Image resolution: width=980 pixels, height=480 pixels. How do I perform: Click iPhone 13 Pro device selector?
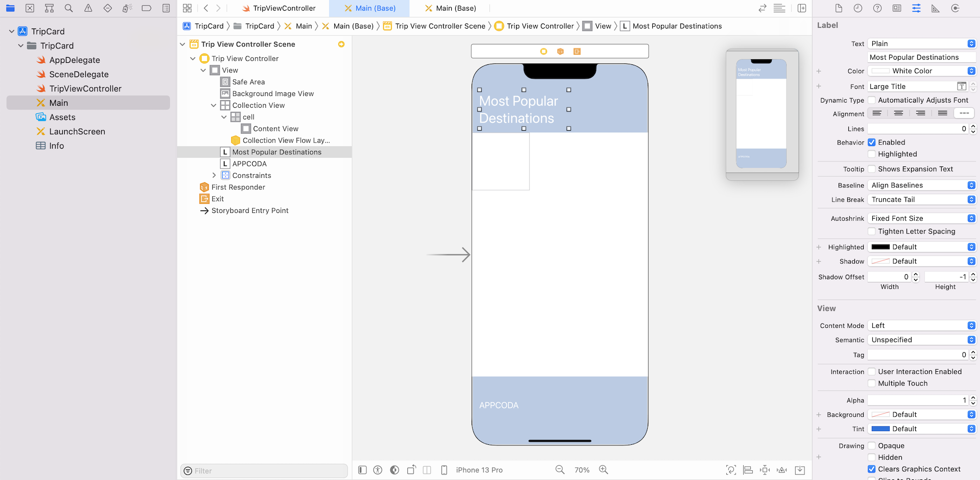coord(479,470)
